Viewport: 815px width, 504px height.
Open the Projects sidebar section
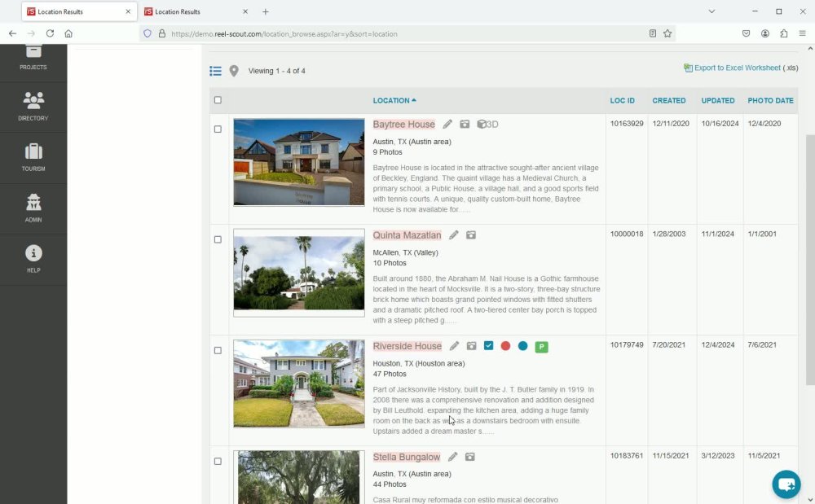[x=33, y=58]
